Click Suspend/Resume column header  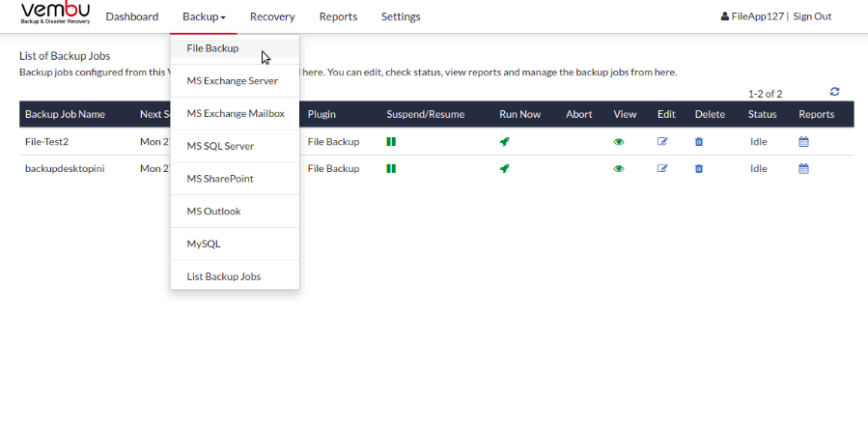425,114
